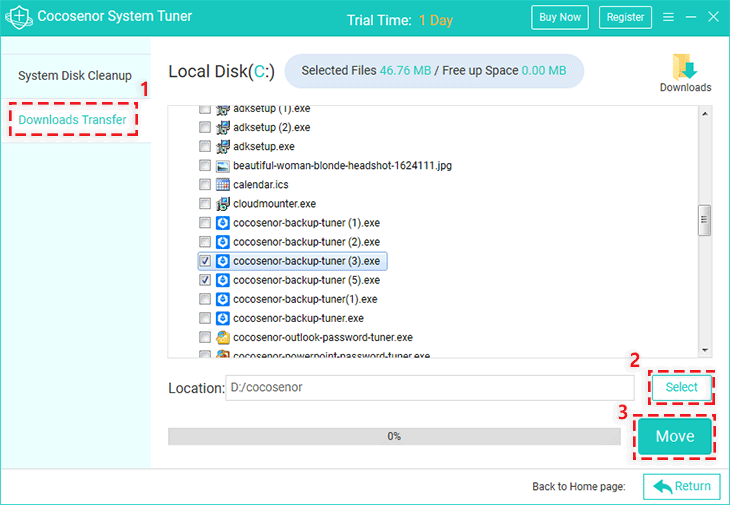The image size is (730, 505).
Task: Open the System Disk Cleanup tab
Action: [x=75, y=75]
